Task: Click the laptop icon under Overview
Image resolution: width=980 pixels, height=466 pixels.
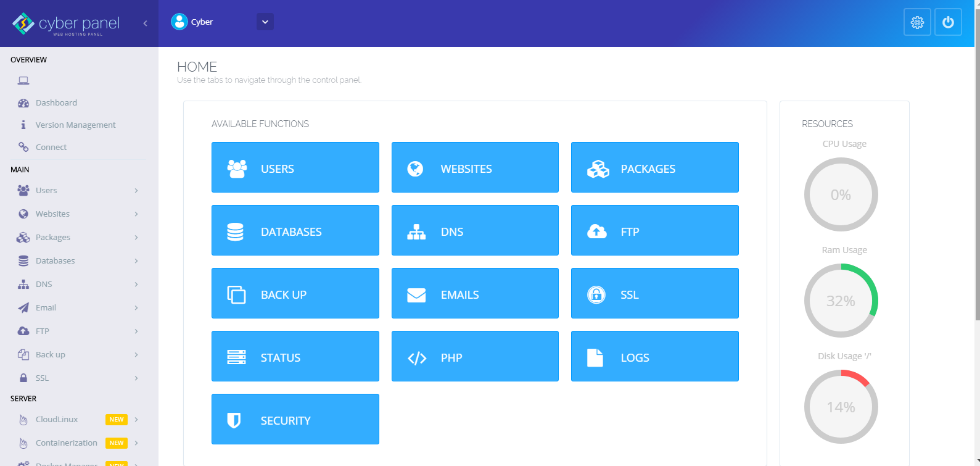Action: pyautogui.click(x=23, y=80)
